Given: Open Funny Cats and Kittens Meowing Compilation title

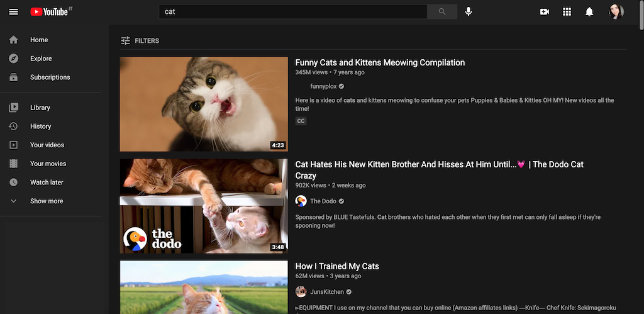Looking at the screenshot, I should [x=380, y=62].
